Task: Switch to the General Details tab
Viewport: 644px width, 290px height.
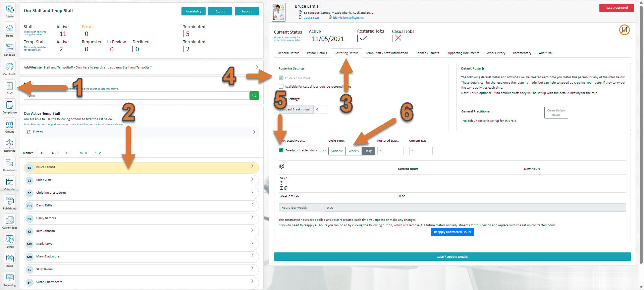Action: pos(288,53)
